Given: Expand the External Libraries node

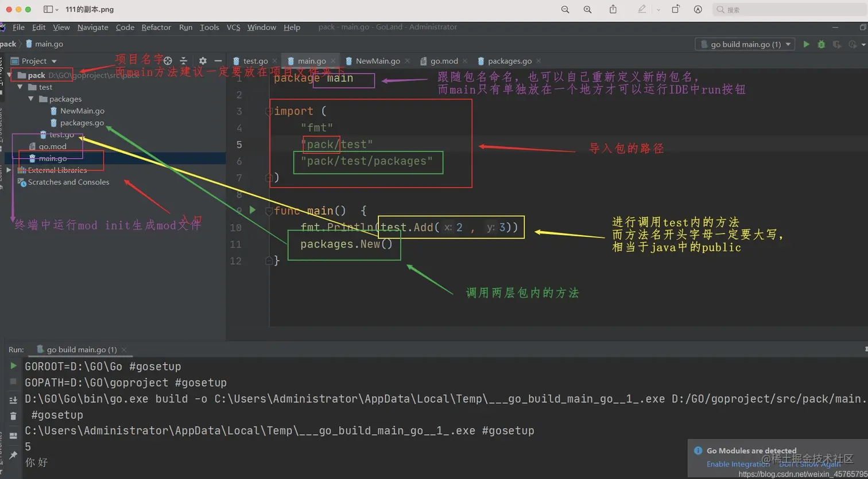Looking at the screenshot, I should pos(9,170).
